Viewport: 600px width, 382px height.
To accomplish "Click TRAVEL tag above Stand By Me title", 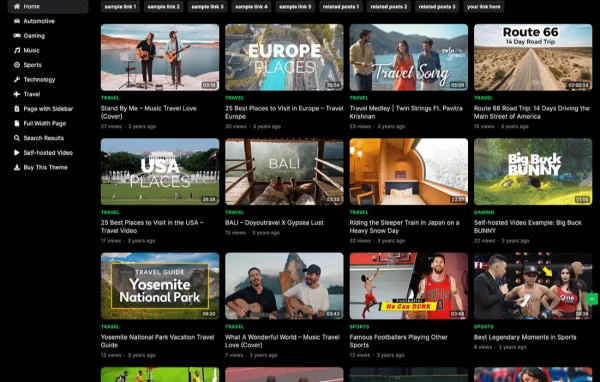I will pyautogui.click(x=110, y=98).
